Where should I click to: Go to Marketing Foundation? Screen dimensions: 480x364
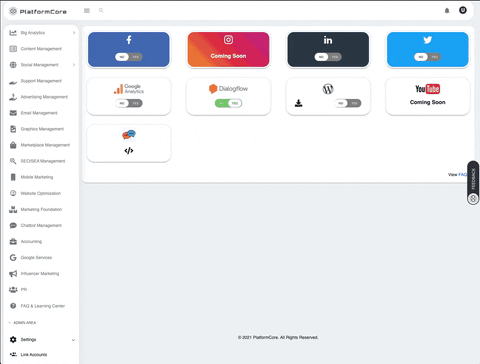(41, 209)
